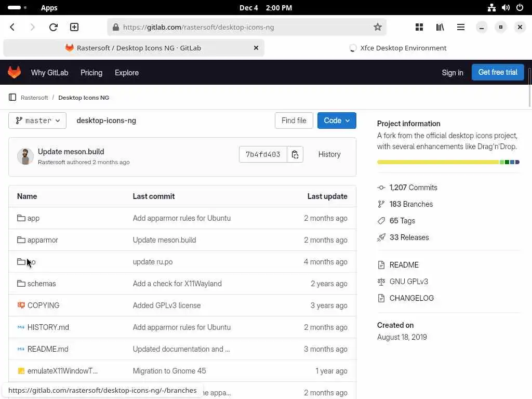
Task: Open the browser hamburger menu
Action: click(x=461, y=27)
